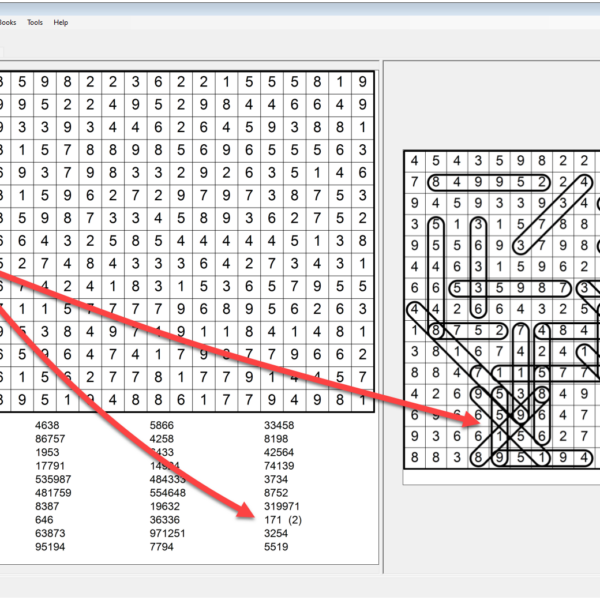Click 1953 in the number list

(46, 452)
